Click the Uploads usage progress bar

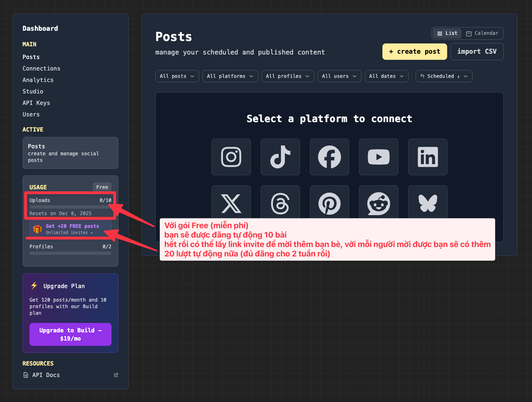pos(70,207)
